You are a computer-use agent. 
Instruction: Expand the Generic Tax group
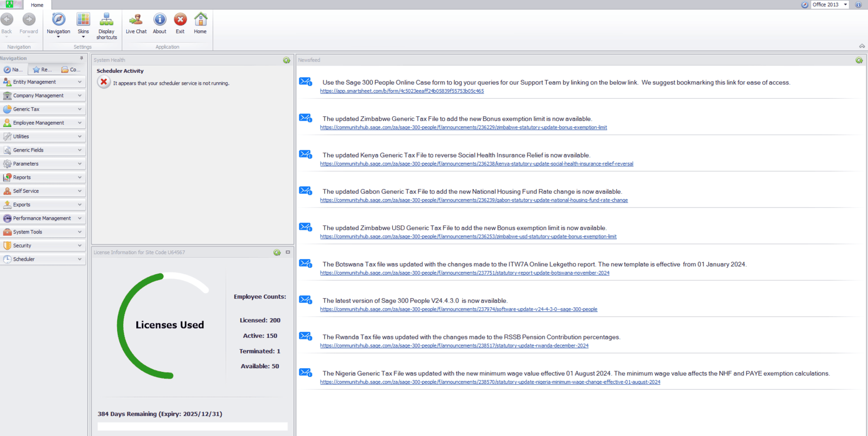(43, 109)
